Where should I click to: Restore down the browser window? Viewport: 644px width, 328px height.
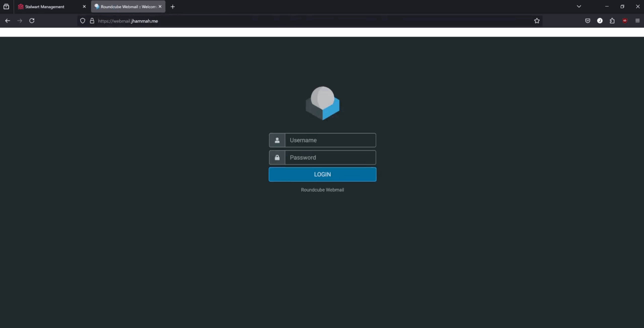coord(622,7)
